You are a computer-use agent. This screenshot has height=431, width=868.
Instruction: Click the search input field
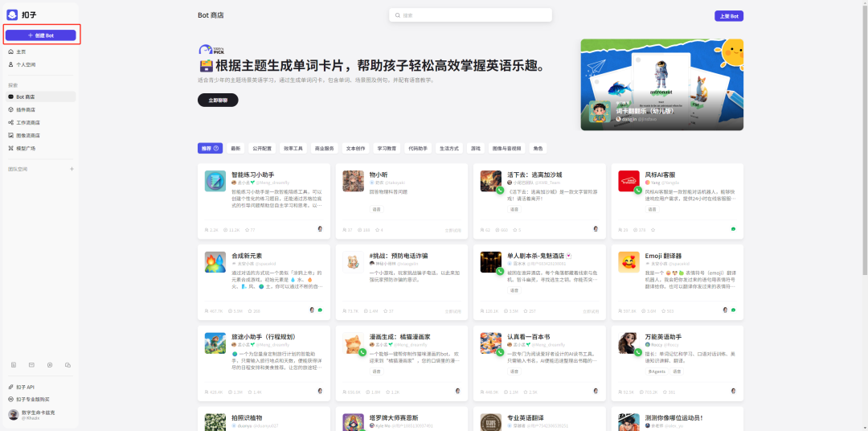point(470,15)
